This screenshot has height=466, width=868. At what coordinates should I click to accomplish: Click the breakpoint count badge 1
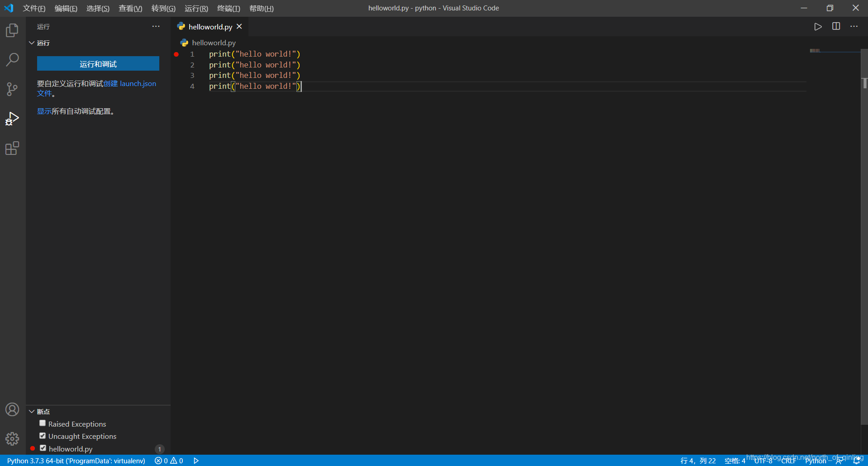tap(160, 449)
